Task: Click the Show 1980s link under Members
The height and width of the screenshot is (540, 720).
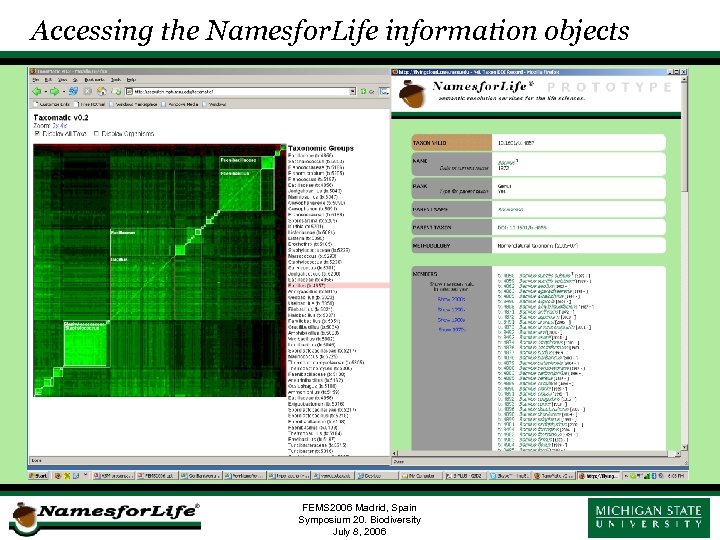Action: [451, 320]
